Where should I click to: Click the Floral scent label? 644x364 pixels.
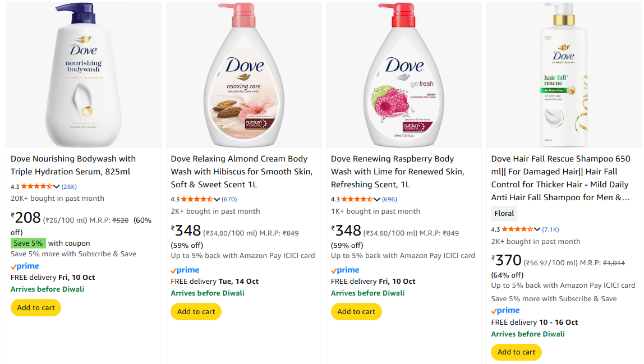pyautogui.click(x=504, y=214)
